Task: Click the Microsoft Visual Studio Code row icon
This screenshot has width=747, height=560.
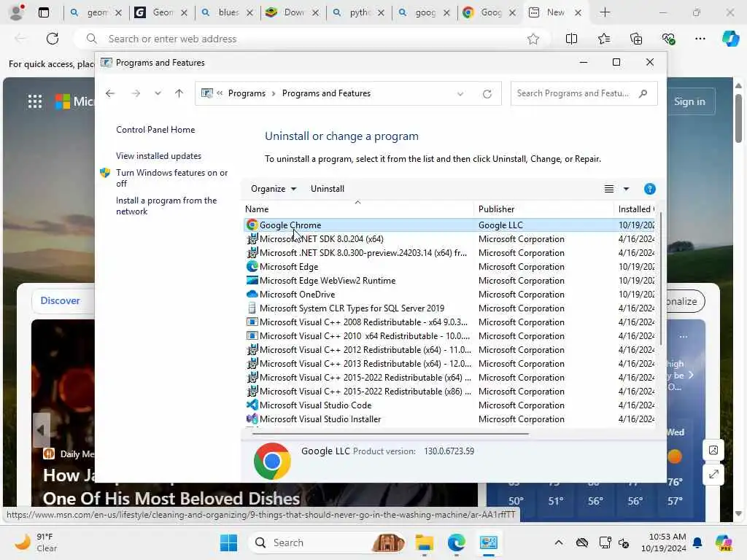Action: point(252,405)
